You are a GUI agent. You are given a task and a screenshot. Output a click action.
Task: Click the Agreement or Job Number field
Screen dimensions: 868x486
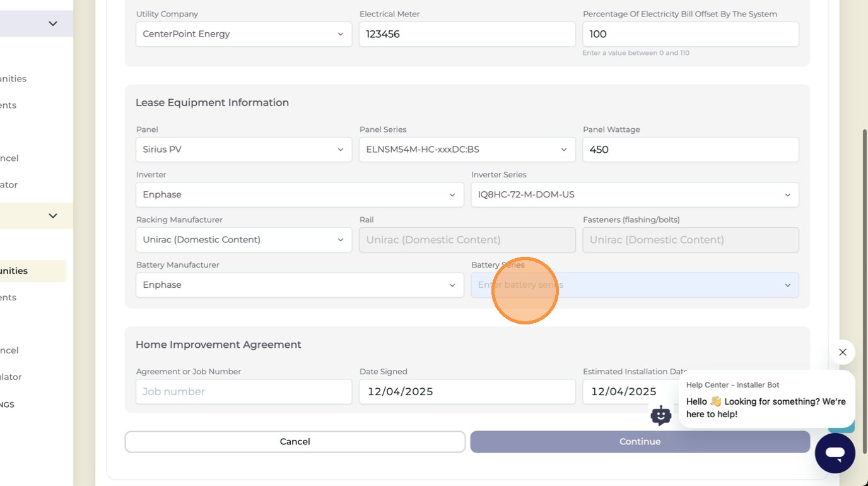tap(243, 391)
